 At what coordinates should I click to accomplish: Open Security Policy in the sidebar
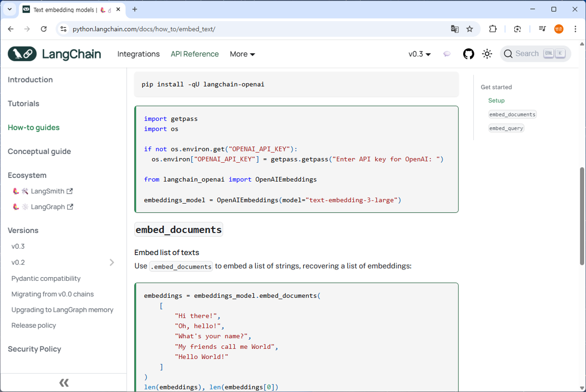pyautogui.click(x=34, y=349)
